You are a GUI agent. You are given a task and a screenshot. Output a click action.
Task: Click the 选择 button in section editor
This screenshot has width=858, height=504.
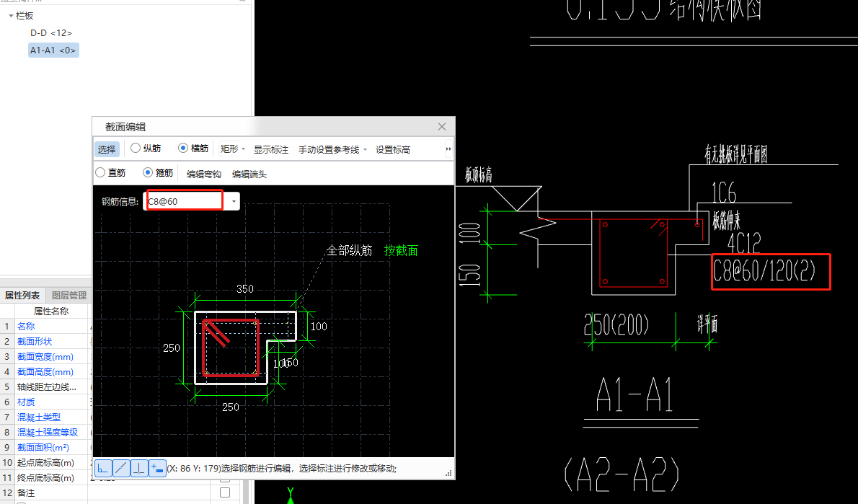coord(107,149)
